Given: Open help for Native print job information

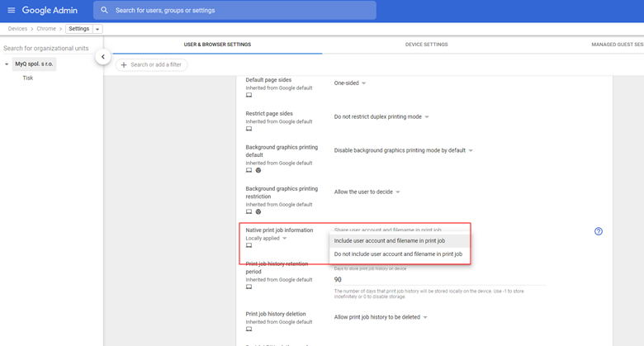Looking at the screenshot, I should (599, 231).
